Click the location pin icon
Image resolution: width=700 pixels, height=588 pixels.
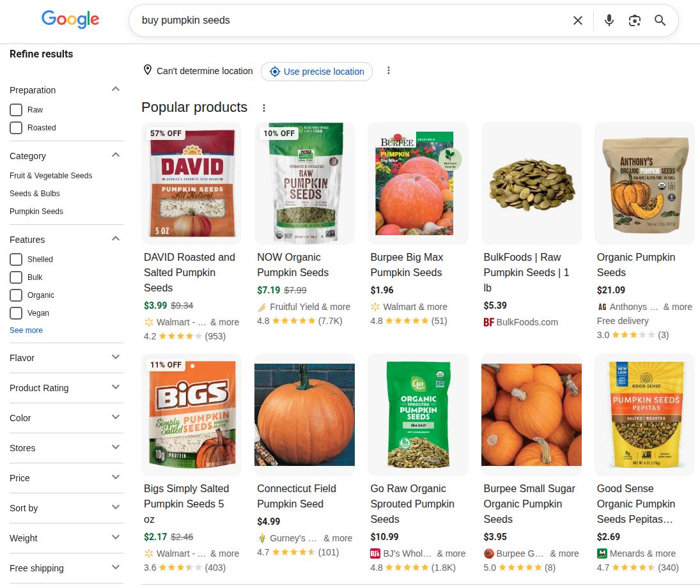tap(148, 70)
